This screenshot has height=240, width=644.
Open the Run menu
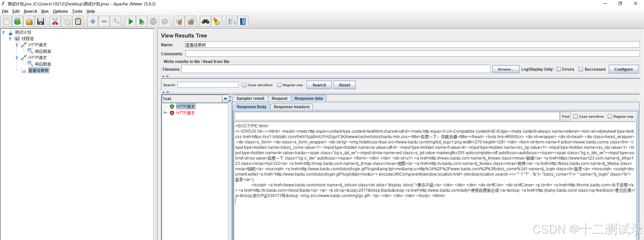(x=45, y=11)
